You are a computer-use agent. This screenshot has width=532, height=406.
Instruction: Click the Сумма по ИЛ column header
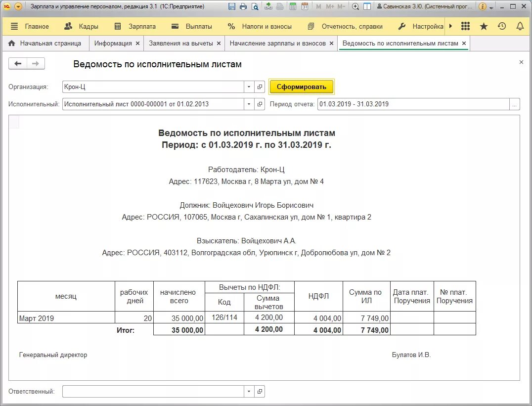pos(367,296)
